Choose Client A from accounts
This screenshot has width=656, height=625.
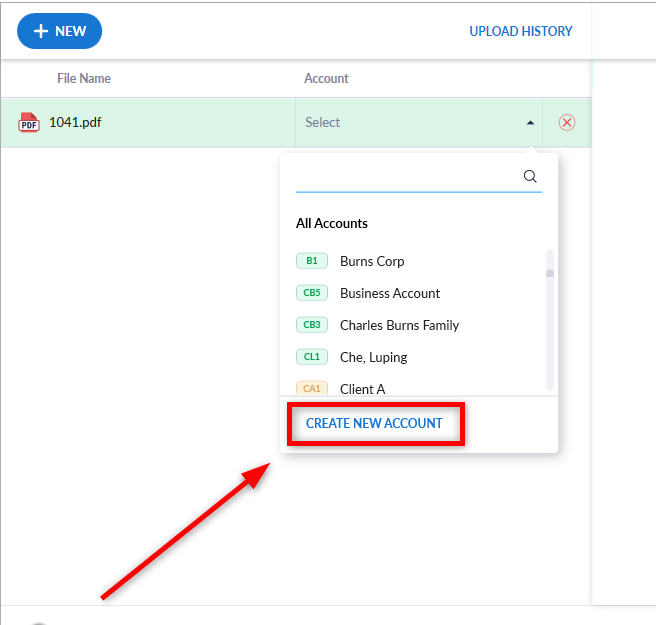(362, 388)
